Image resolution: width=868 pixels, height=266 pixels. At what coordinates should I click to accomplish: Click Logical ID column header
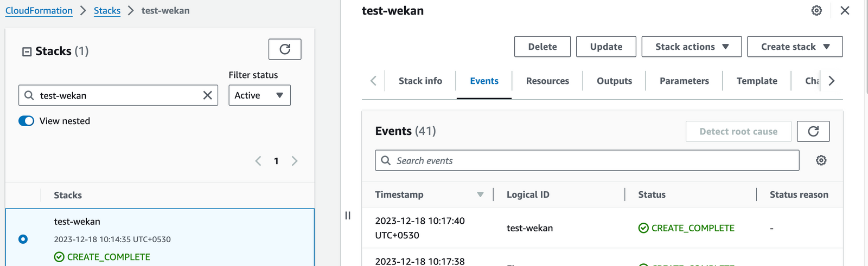pyautogui.click(x=528, y=194)
